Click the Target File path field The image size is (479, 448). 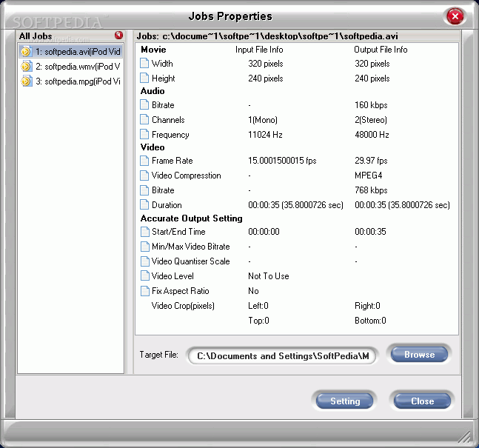click(x=281, y=356)
